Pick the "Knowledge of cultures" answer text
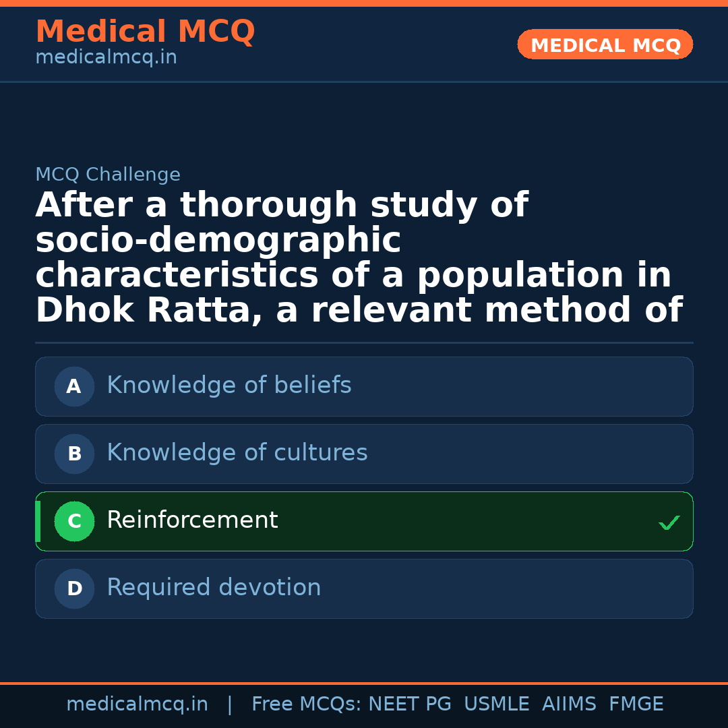The height and width of the screenshot is (728, 728). tap(237, 453)
